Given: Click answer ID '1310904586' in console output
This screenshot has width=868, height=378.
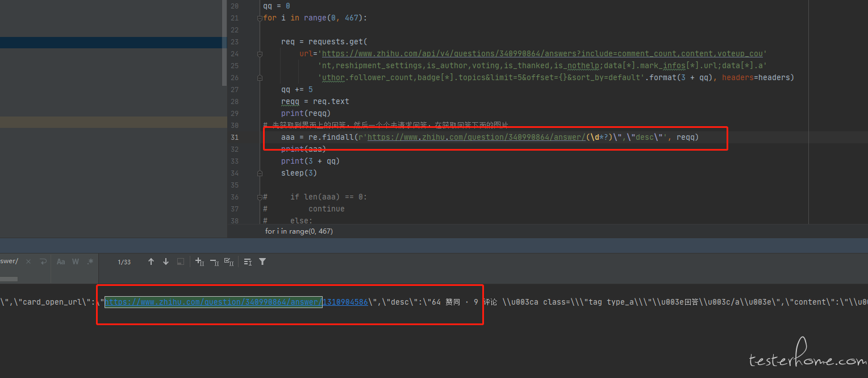Looking at the screenshot, I should 345,302.
